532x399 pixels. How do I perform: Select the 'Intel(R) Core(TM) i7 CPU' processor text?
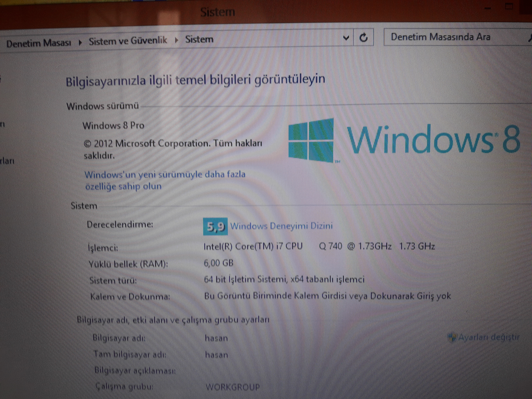253,246
